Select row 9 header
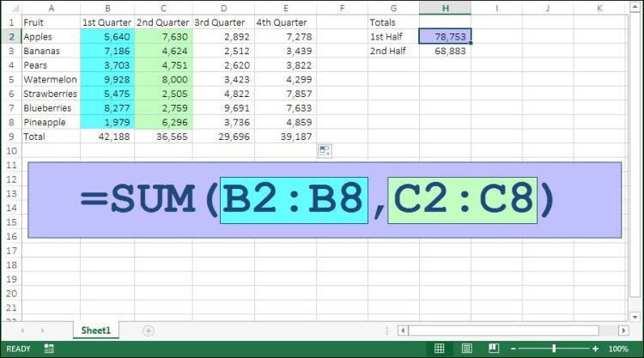644x358 pixels. (11, 137)
